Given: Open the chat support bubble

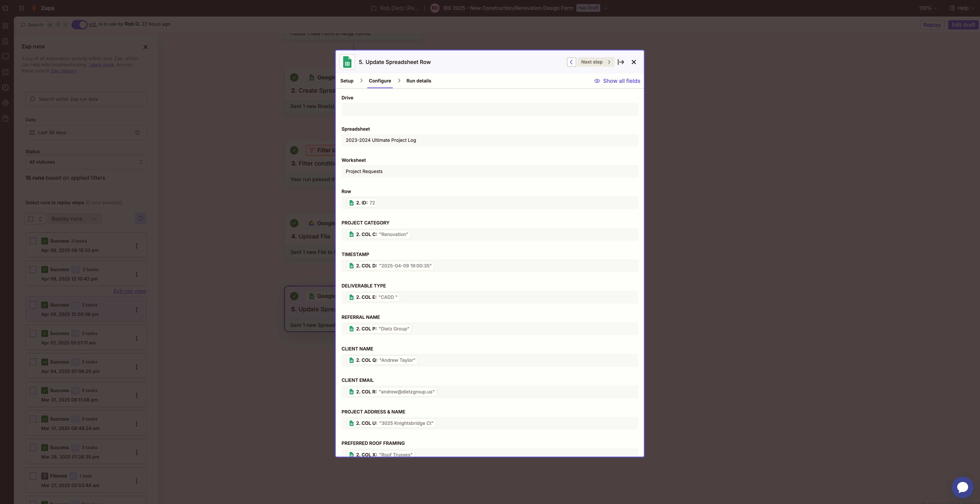Looking at the screenshot, I should (x=962, y=487).
